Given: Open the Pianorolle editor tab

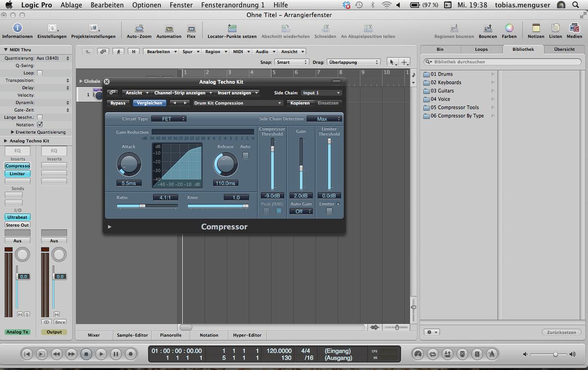Looking at the screenshot, I should [171, 335].
